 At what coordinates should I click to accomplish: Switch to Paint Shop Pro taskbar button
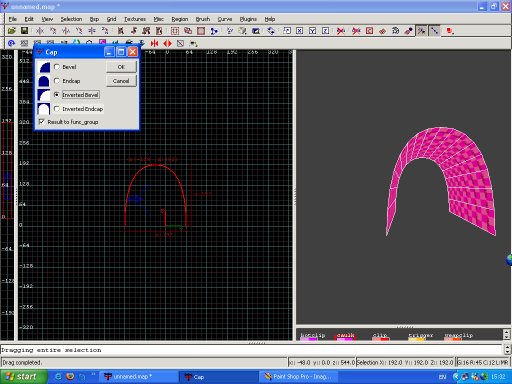click(298, 377)
